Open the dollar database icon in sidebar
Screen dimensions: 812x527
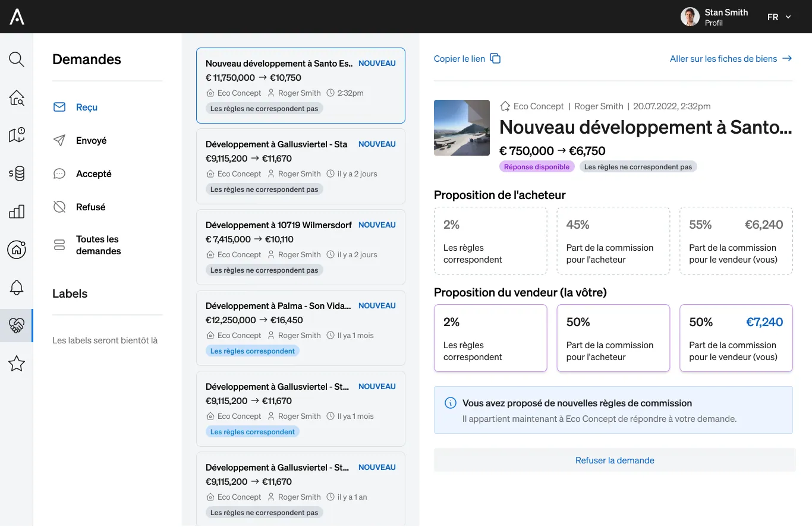tap(17, 173)
